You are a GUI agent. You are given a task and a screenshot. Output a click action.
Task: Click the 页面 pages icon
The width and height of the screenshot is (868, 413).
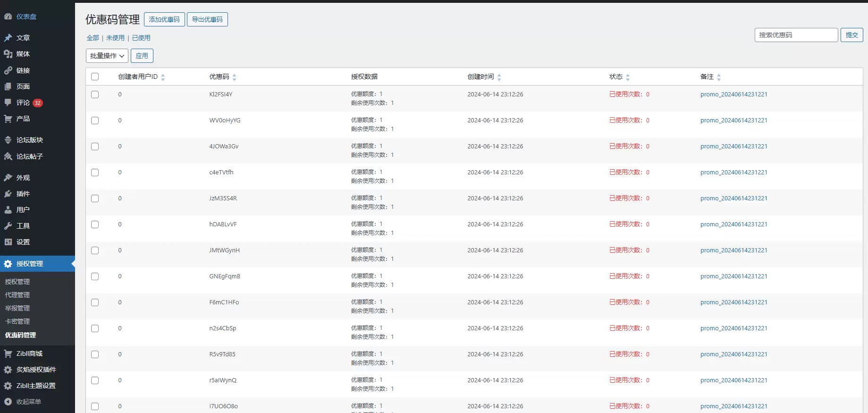point(8,86)
